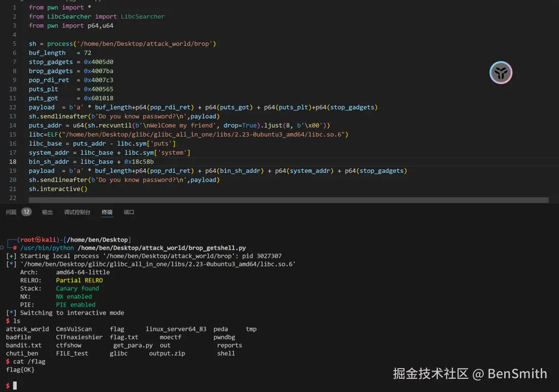The width and height of the screenshot is (559, 392).
Task: Switch to the 端口 ports tab
Action: pos(129,212)
